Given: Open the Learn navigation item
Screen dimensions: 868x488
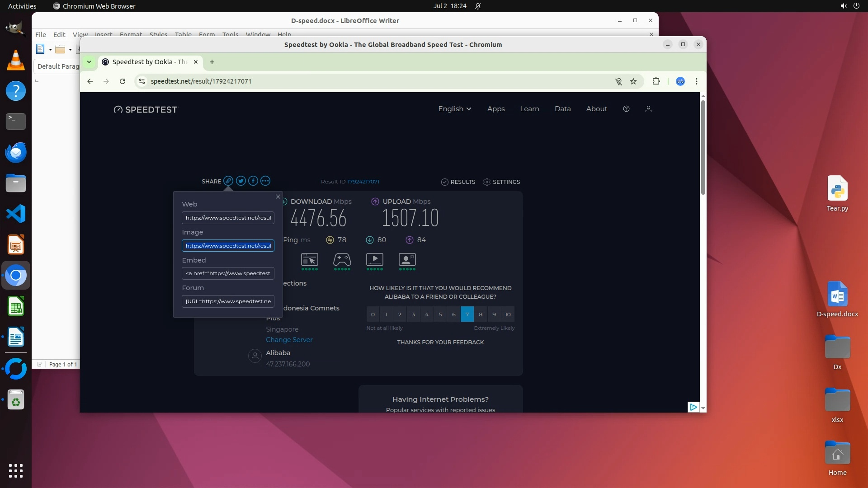Looking at the screenshot, I should click(529, 109).
